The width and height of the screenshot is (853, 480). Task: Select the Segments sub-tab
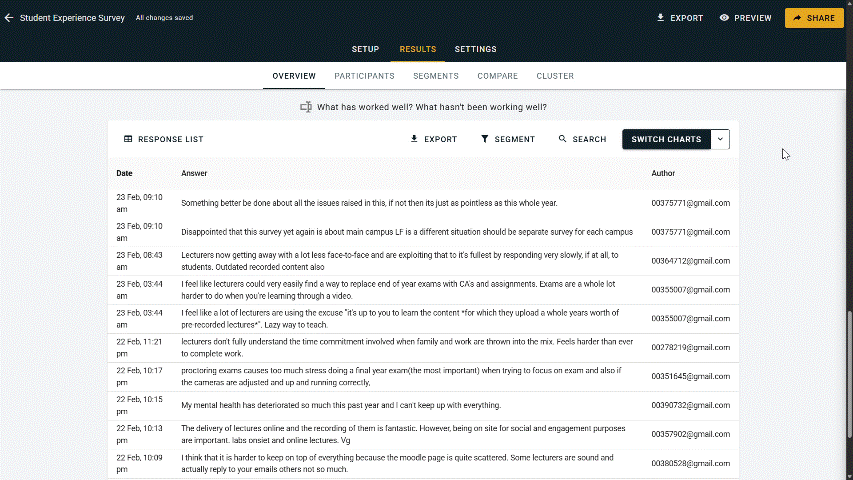coord(436,76)
